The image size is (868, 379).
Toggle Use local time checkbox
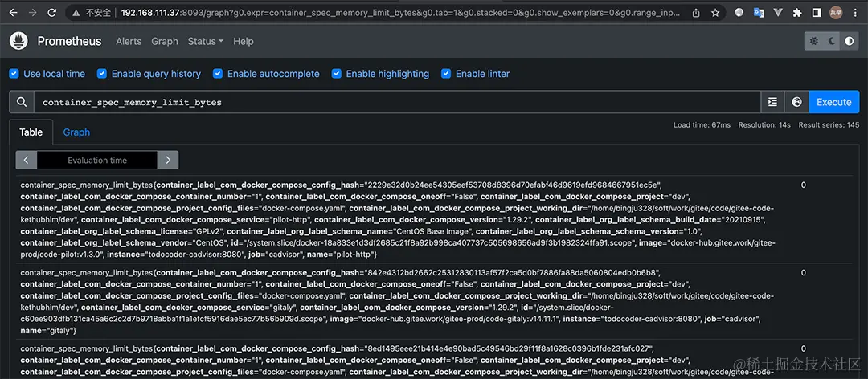pos(14,74)
